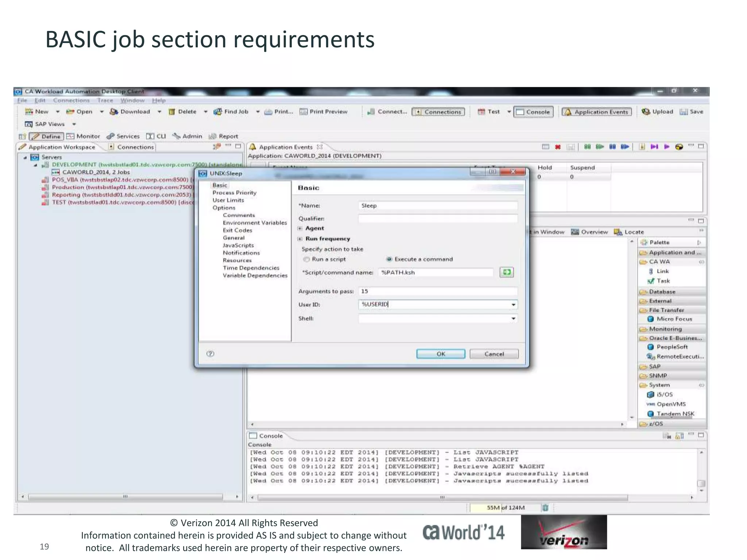Open the Shell dropdown
The height and width of the screenshot is (560, 747).
click(x=513, y=319)
